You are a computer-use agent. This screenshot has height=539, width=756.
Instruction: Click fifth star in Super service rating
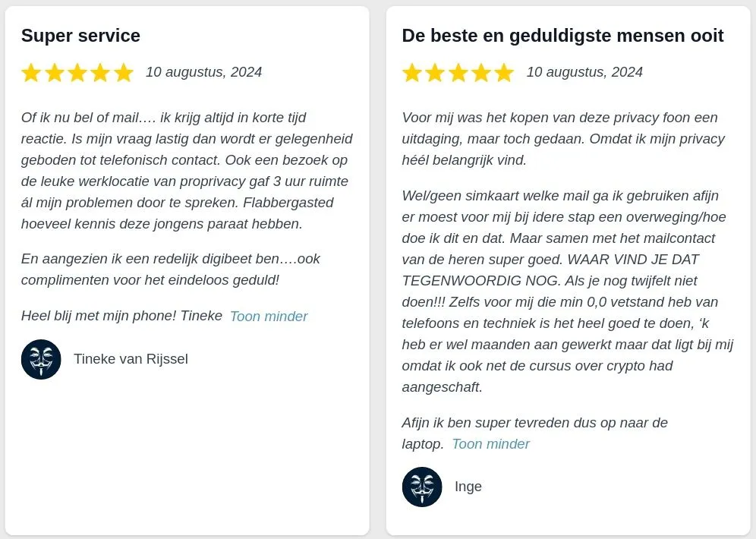pos(124,73)
